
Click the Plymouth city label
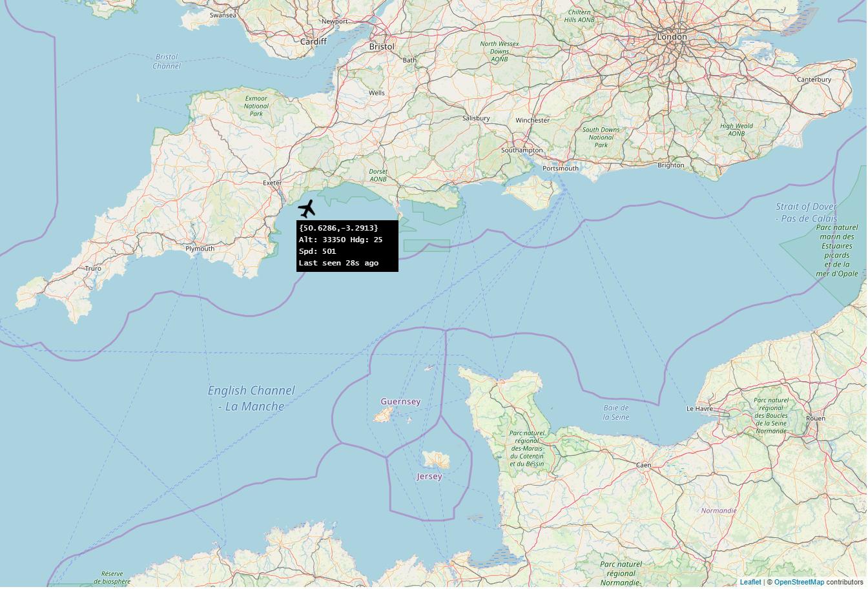pyautogui.click(x=200, y=249)
